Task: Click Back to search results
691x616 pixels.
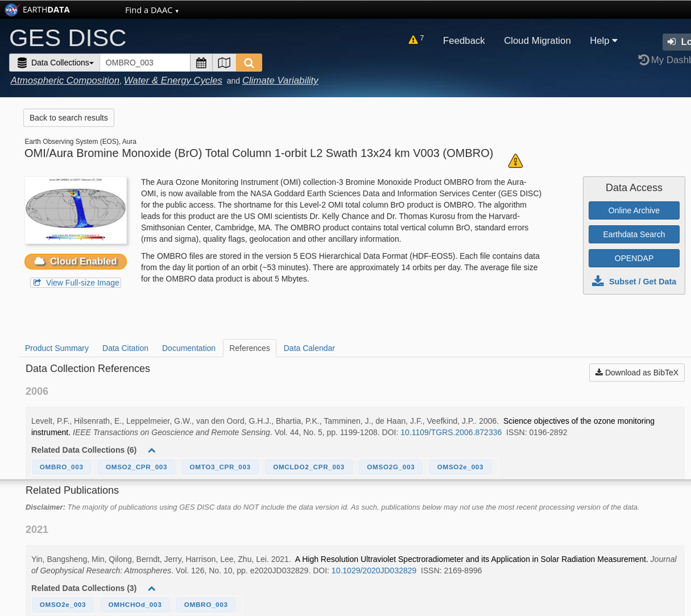Action: click(68, 117)
